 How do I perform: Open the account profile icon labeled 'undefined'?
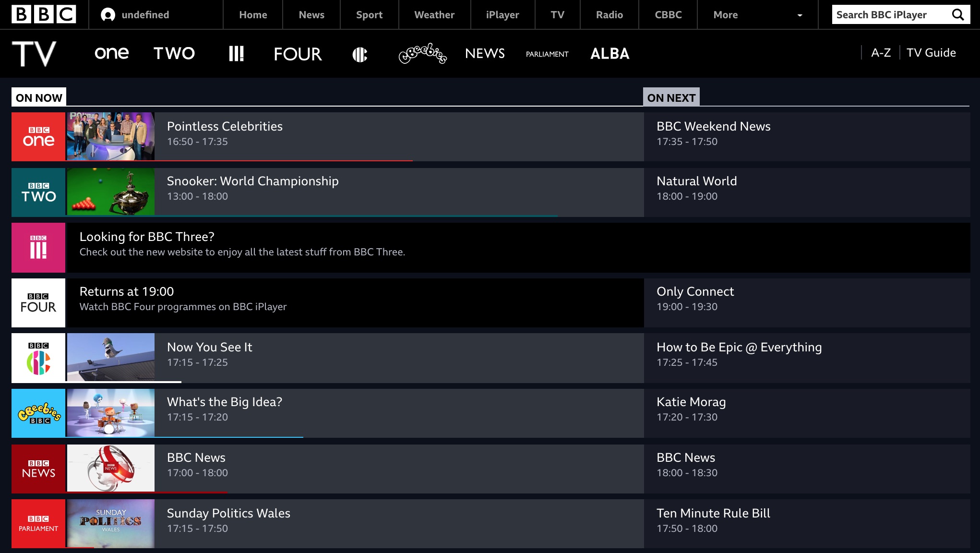(108, 14)
